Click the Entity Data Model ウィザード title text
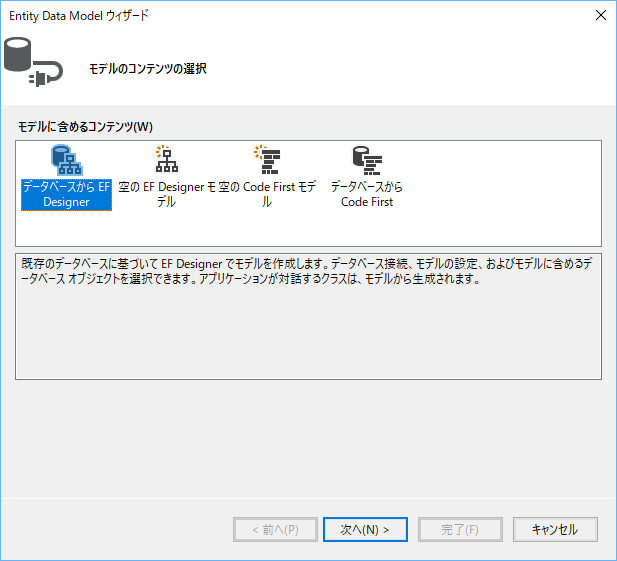The height and width of the screenshot is (561, 617). click(80, 15)
